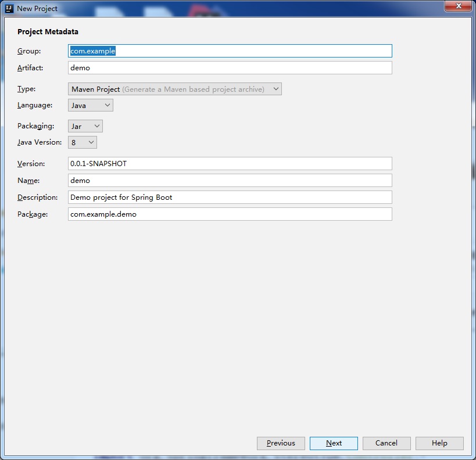The height and width of the screenshot is (460, 476).
Task: Cancel the new project wizard
Action: 386,443
